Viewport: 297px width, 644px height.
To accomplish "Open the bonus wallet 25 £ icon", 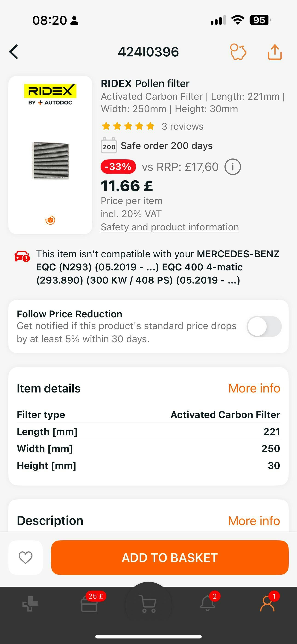I will tap(89, 603).
